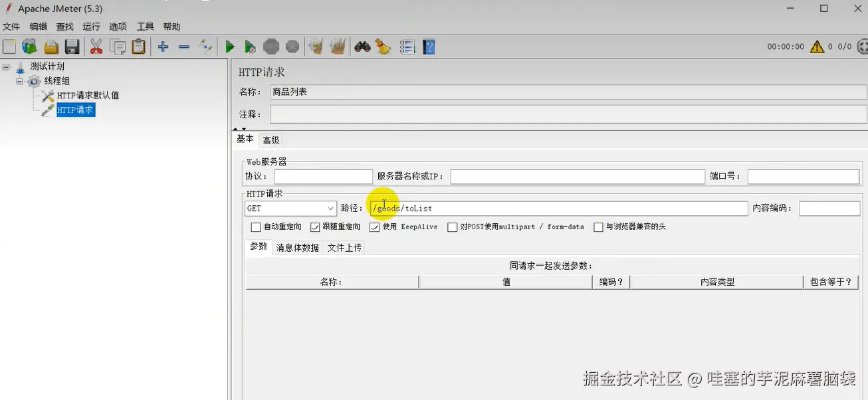Screen dimensions: 868x400
Task: Start the test with green play icon
Action: [x=229, y=47]
